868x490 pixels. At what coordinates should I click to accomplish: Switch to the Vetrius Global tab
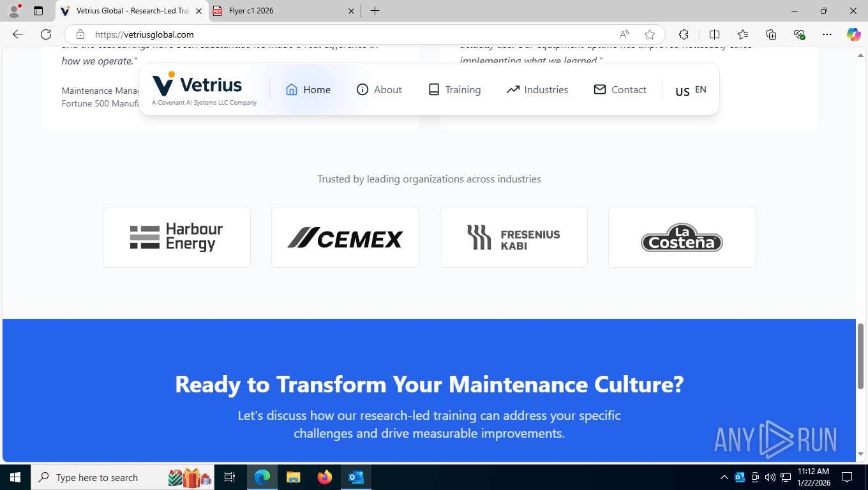pos(132,11)
